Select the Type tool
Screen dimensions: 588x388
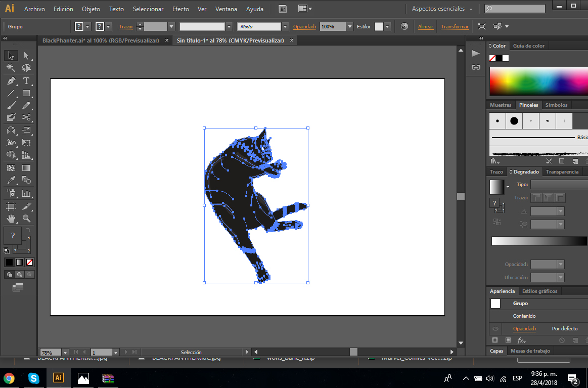pos(26,81)
